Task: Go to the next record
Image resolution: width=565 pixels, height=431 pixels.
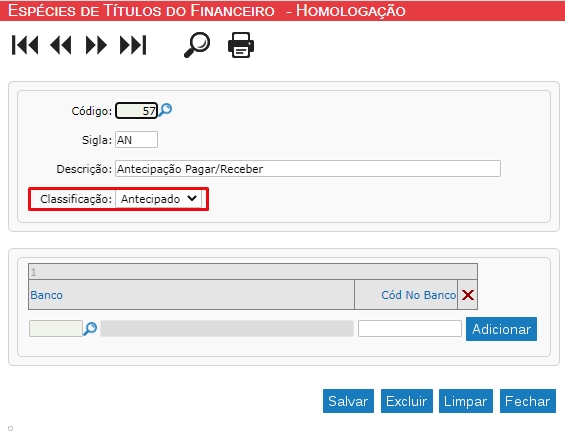Action: coord(96,45)
